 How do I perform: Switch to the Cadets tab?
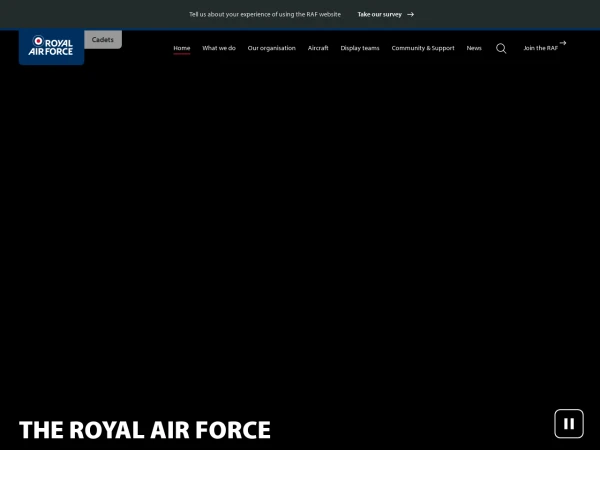[103, 39]
